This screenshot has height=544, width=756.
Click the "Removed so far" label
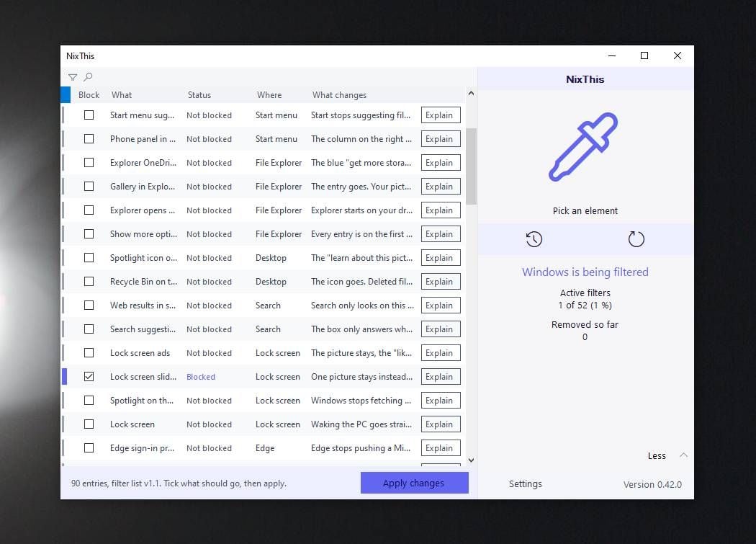click(585, 324)
